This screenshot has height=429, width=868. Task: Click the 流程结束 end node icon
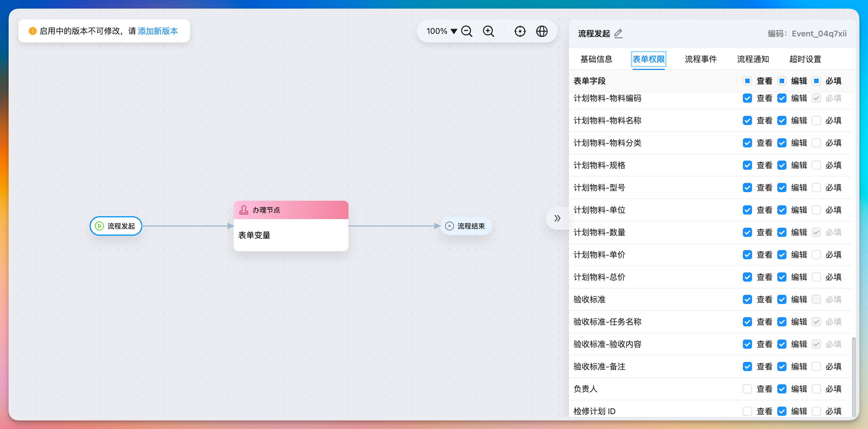click(449, 226)
